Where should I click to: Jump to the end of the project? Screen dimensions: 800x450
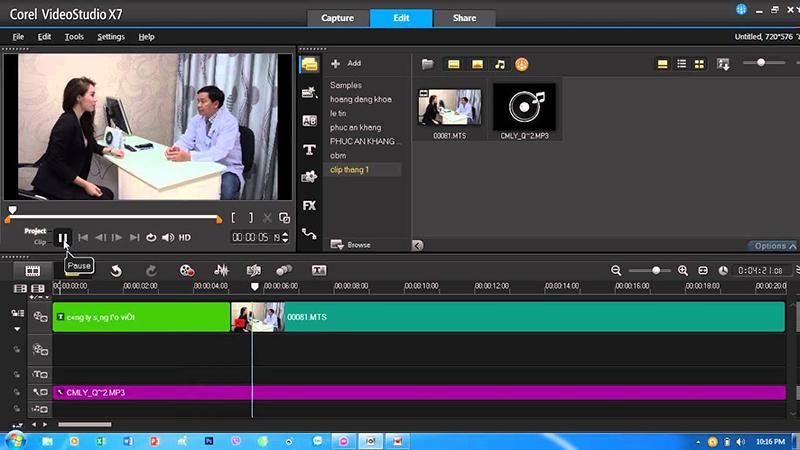click(x=134, y=237)
